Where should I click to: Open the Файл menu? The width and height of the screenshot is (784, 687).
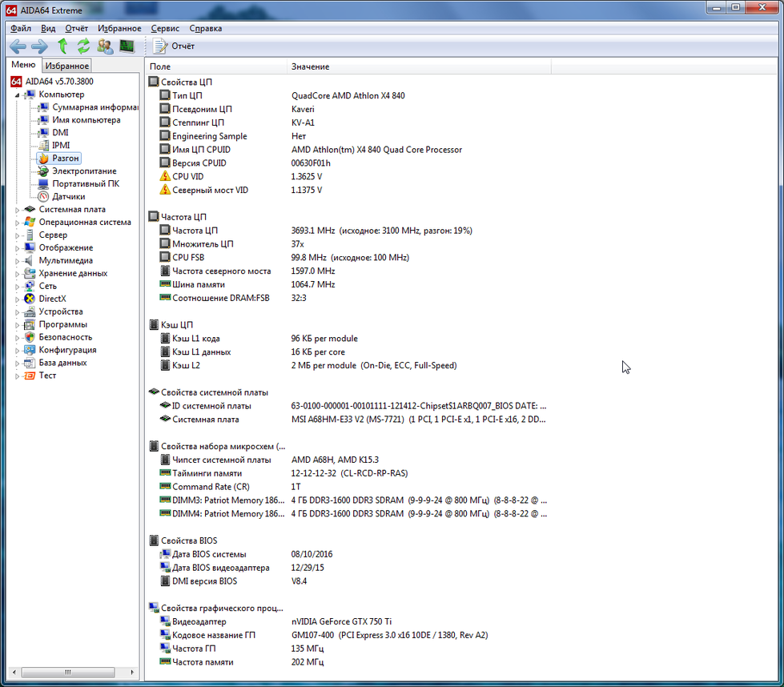[21, 29]
